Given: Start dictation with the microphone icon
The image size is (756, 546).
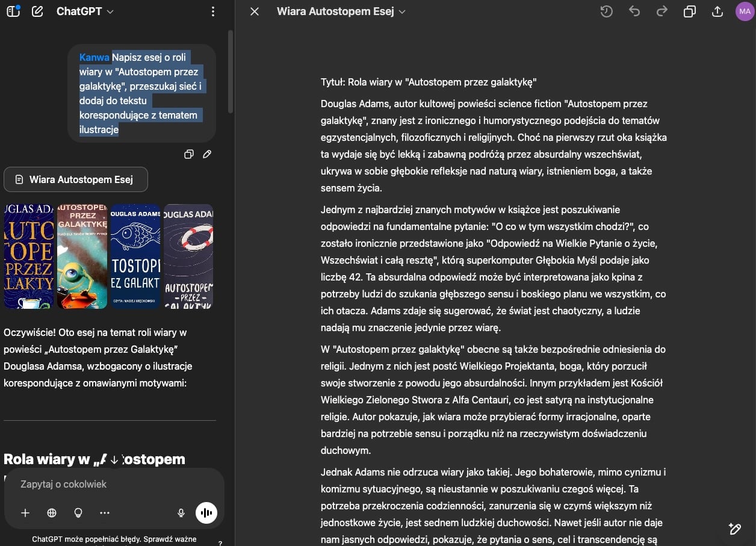Looking at the screenshot, I should 181,513.
